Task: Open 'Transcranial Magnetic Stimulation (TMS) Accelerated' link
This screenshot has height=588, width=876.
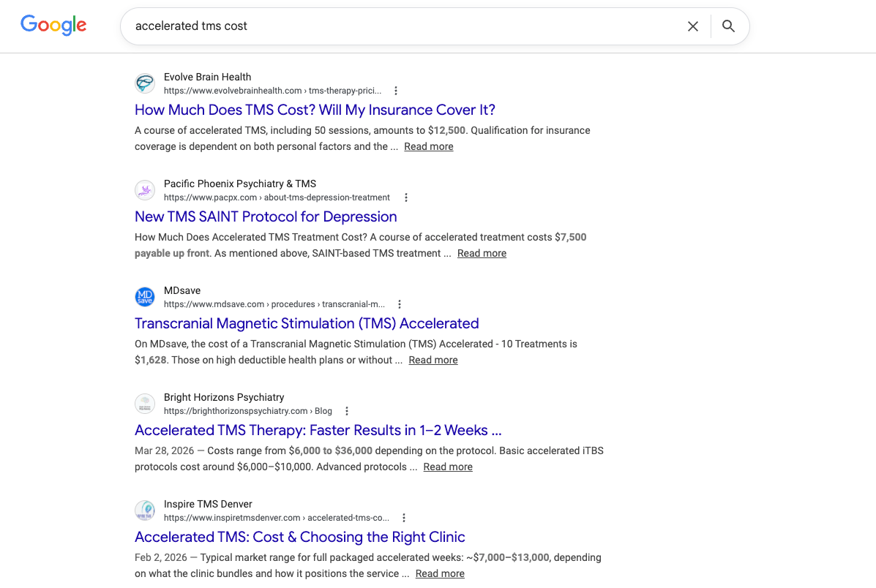Action: (307, 323)
